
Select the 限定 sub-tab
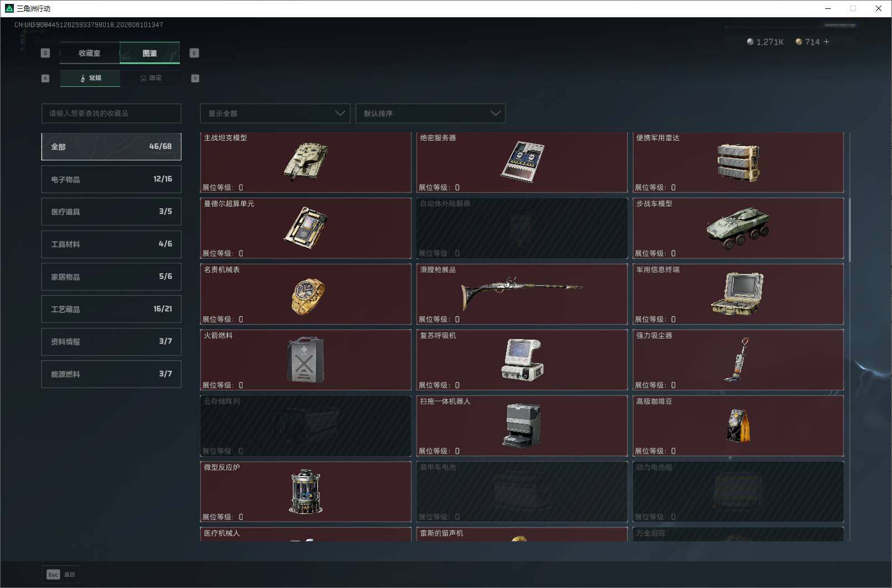tap(150, 78)
